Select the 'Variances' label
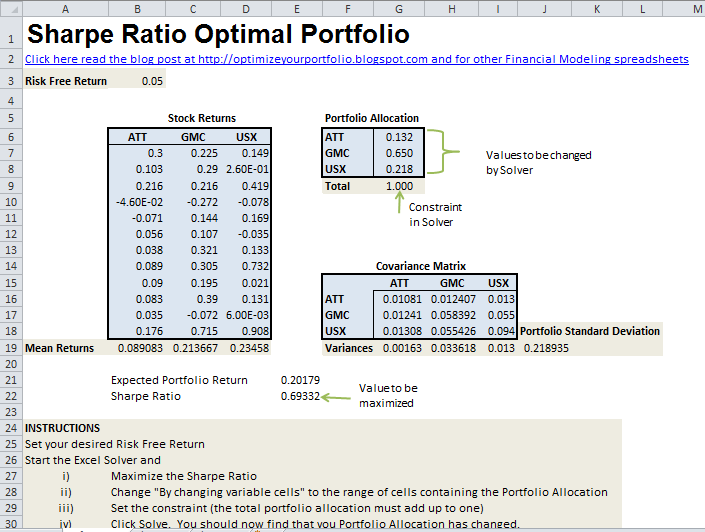 (349, 348)
